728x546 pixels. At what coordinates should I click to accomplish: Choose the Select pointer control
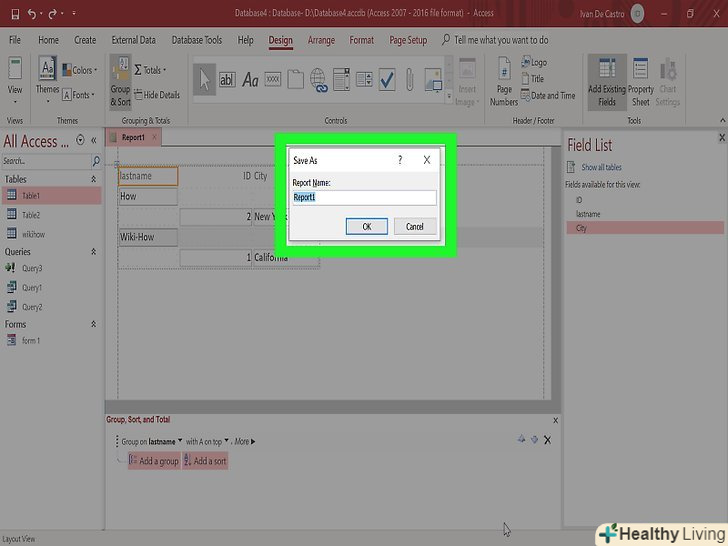(x=204, y=80)
